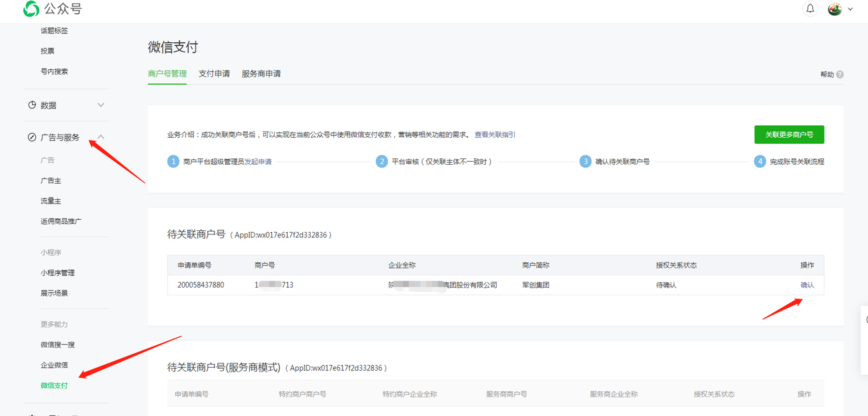Click the 数据 clock icon
868x416 pixels.
click(32, 105)
